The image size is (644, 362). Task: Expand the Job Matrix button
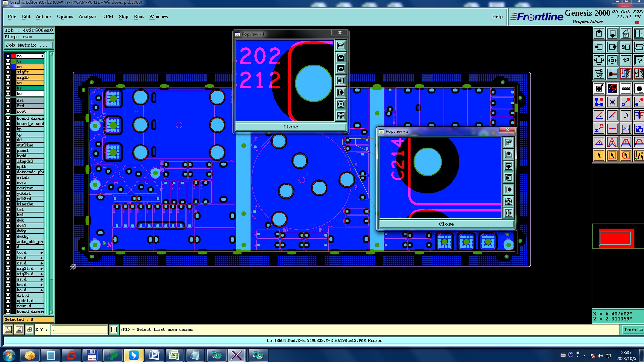[29, 45]
